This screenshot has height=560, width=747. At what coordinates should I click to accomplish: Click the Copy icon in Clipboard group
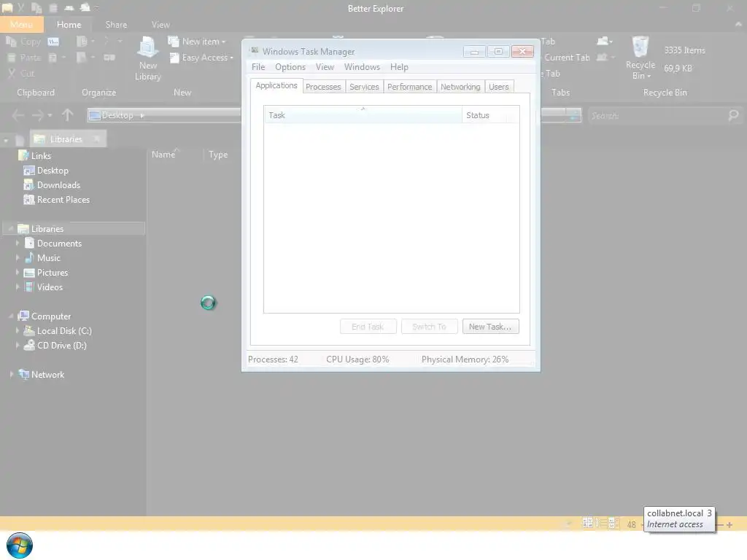(x=11, y=42)
